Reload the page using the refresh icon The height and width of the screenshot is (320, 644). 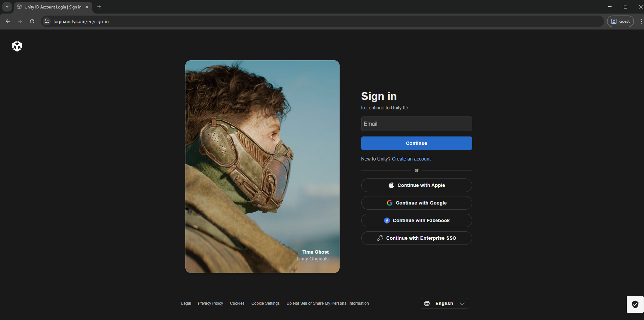(x=32, y=21)
